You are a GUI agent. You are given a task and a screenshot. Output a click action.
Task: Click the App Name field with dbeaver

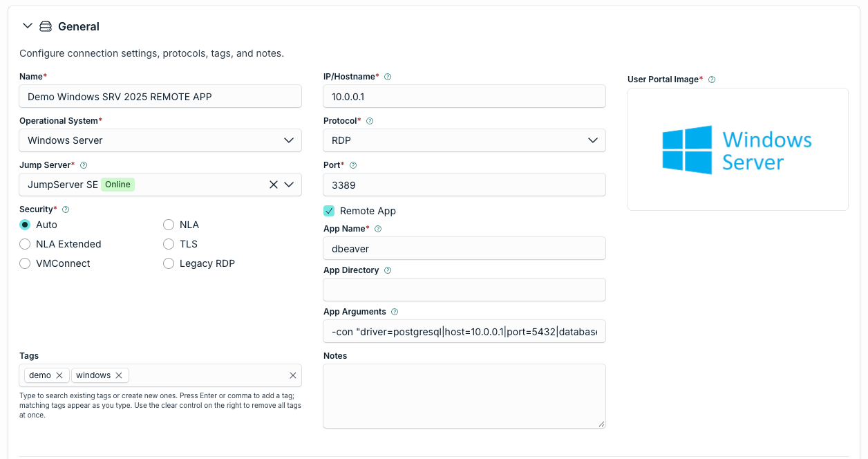pyautogui.click(x=464, y=248)
